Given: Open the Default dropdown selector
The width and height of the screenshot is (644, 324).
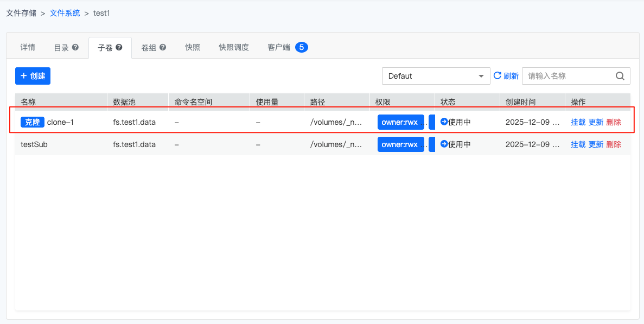Looking at the screenshot, I should click(436, 76).
